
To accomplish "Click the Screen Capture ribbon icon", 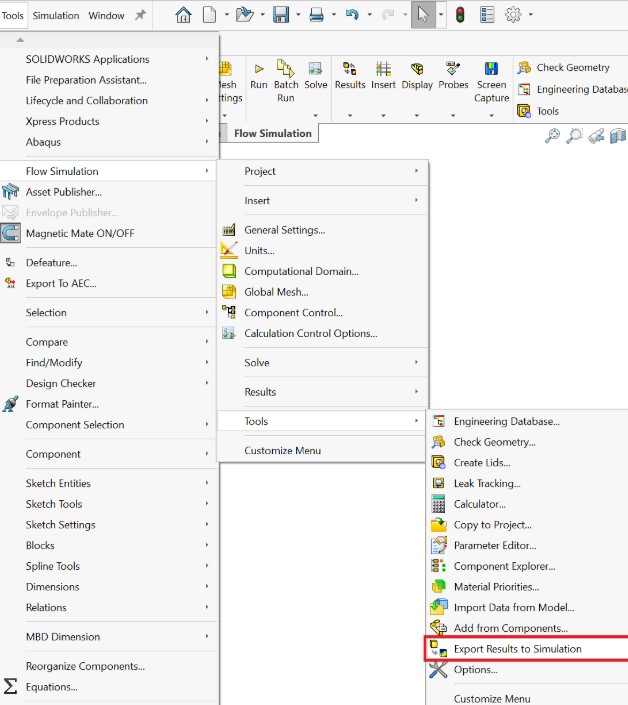I will pyautogui.click(x=491, y=68).
